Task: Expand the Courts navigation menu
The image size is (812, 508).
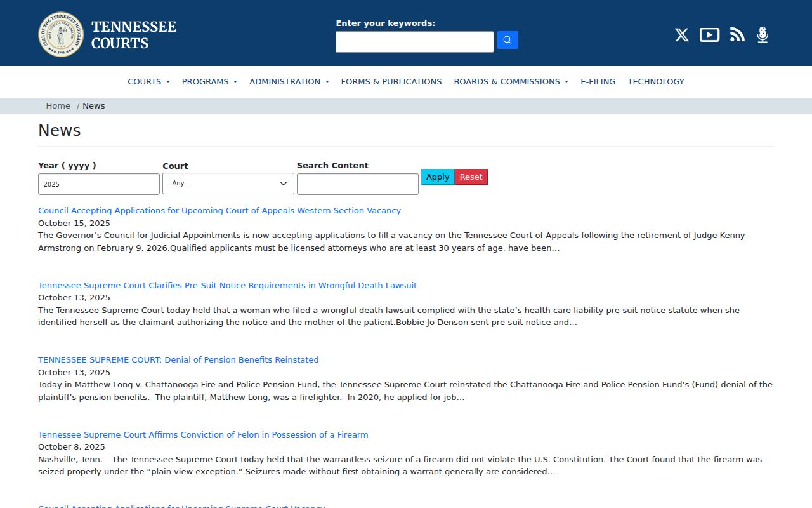Action: [148, 81]
